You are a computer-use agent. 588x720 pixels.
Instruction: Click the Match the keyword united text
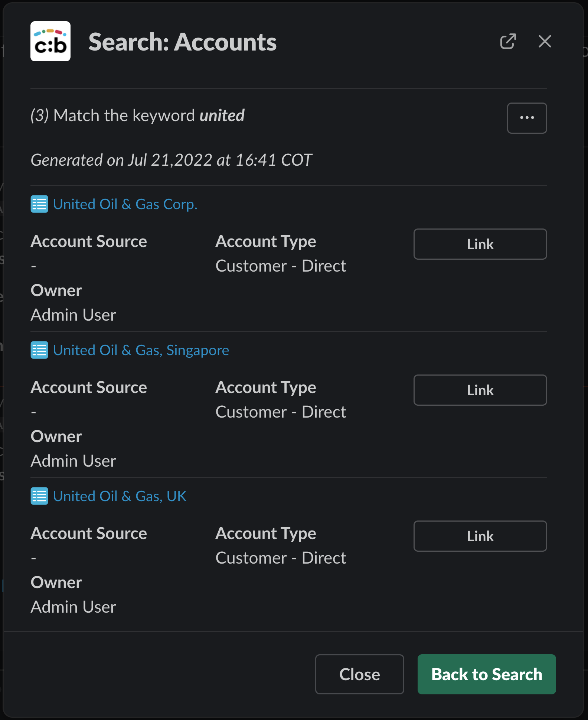click(x=137, y=116)
